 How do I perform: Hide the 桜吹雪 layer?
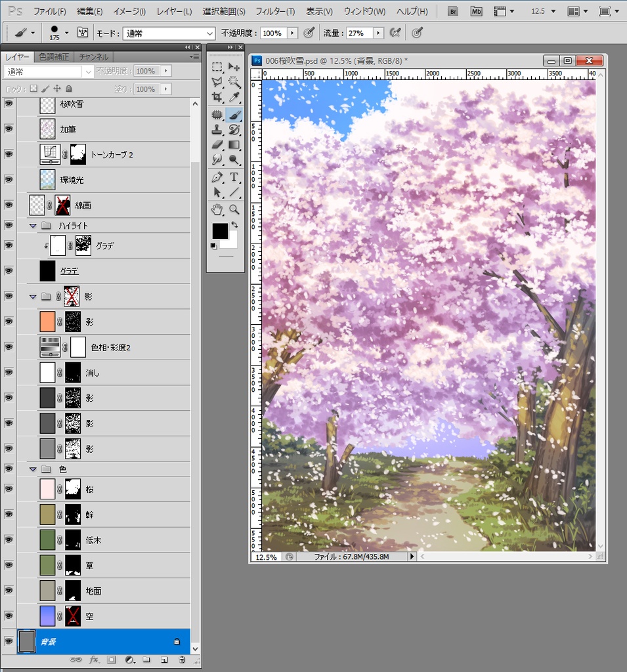point(9,104)
